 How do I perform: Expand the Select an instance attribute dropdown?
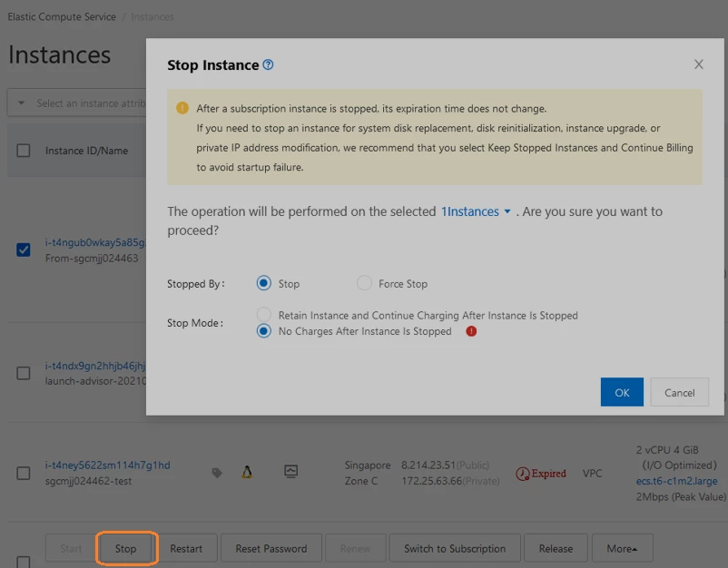(76, 103)
